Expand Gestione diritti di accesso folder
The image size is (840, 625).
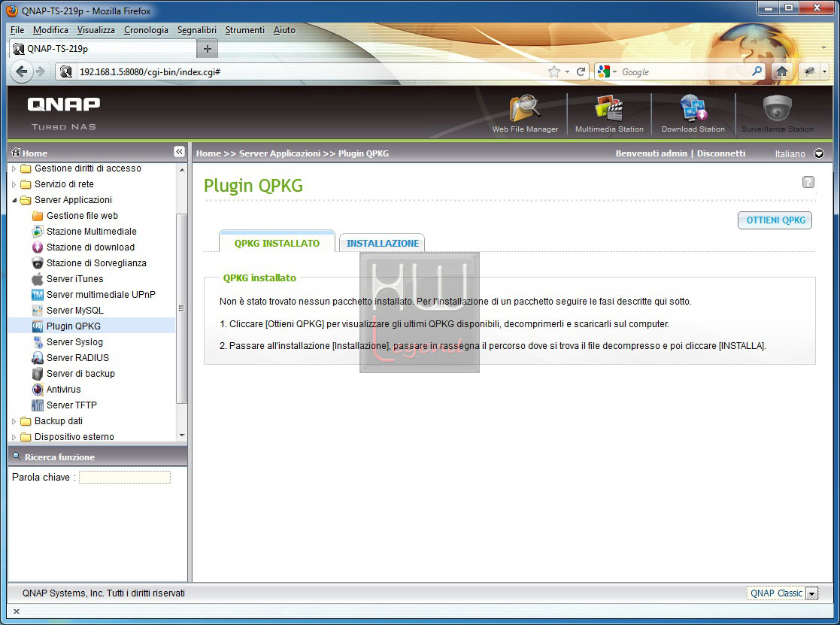pos(14,168)
